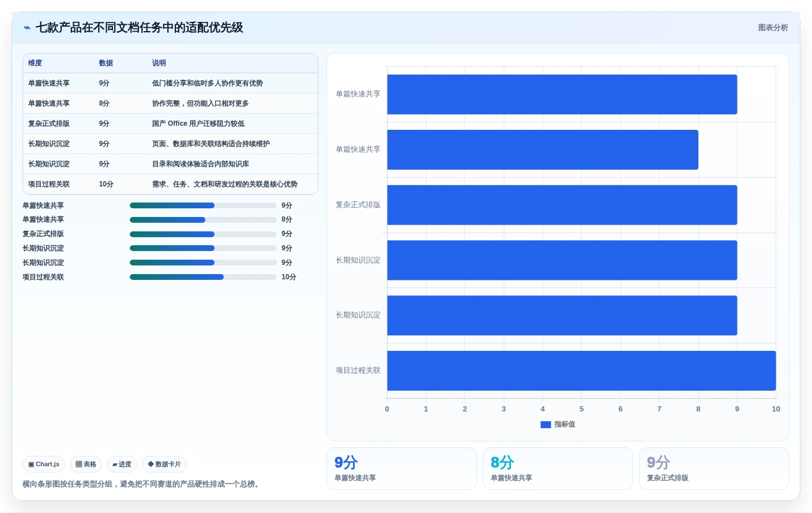Click the blue icon beside the page title
The height and width of the screenshot is (513, 812).
pyautogui.click(x=27, y=28)
